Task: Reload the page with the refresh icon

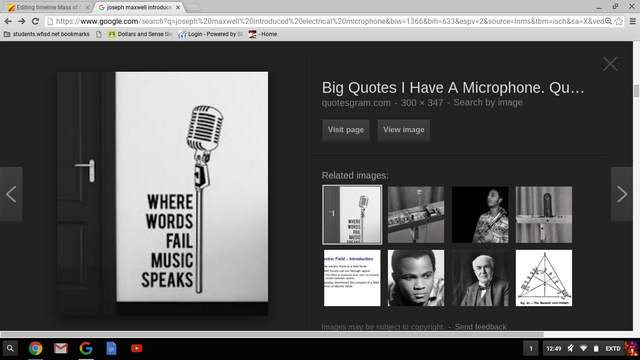Action: pos(36,21)
